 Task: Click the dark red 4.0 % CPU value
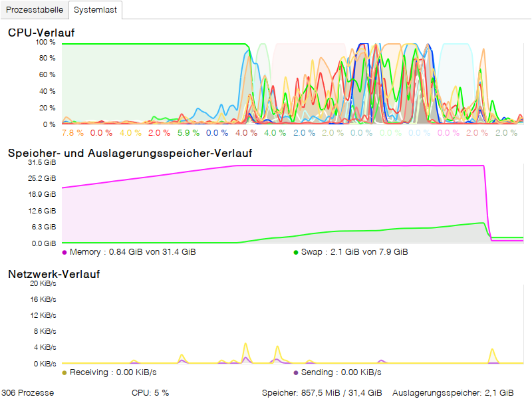pos(246,132)
